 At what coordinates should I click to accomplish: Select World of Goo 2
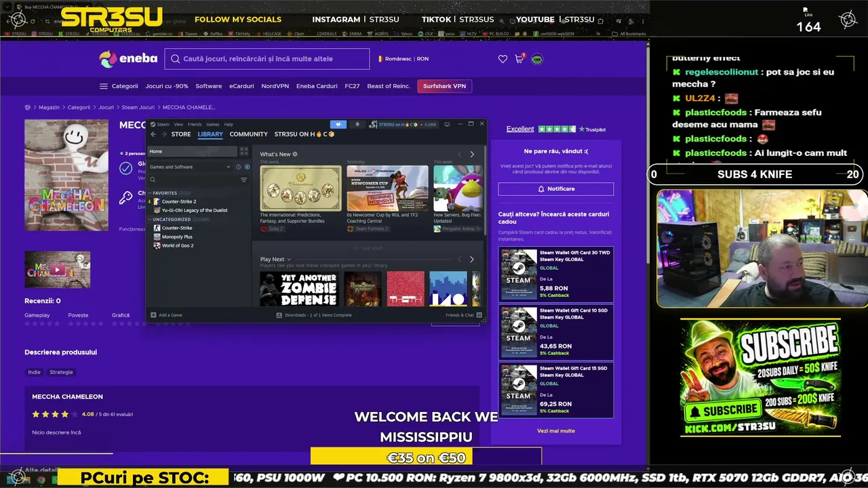click(x=178, y=245)
